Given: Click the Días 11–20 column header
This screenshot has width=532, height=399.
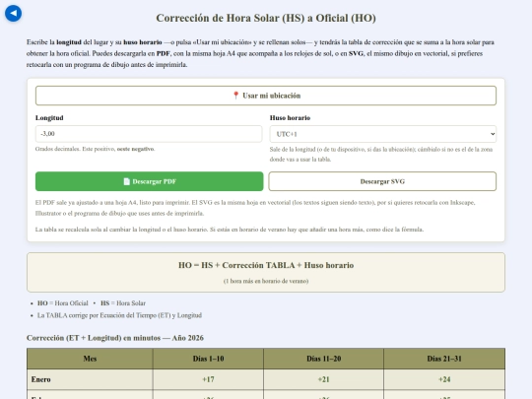Looking at the screenshot, I should [324, 359].
